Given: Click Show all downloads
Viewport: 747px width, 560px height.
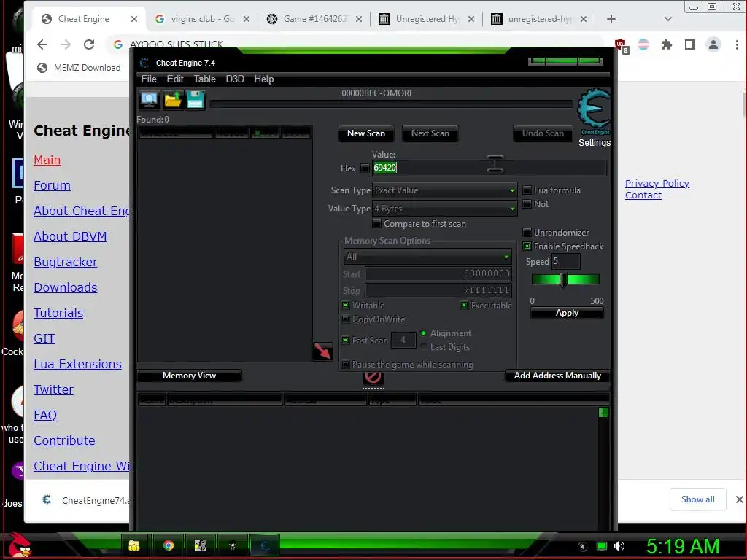Looking at the screenshot, I should [x=697, y=499].
